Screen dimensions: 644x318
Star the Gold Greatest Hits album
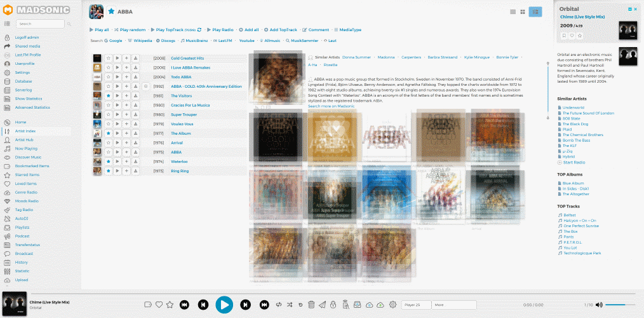pos(109,58)
